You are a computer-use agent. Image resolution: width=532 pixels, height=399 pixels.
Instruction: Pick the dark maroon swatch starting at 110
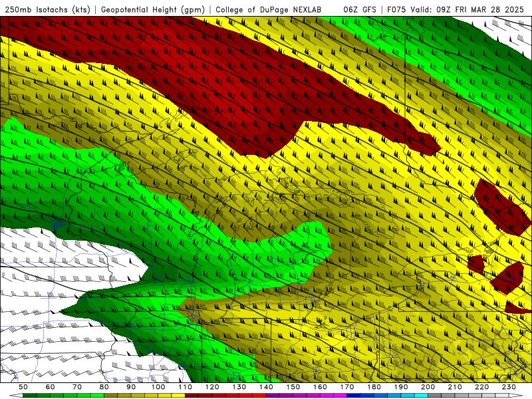(x=192, y=395)
